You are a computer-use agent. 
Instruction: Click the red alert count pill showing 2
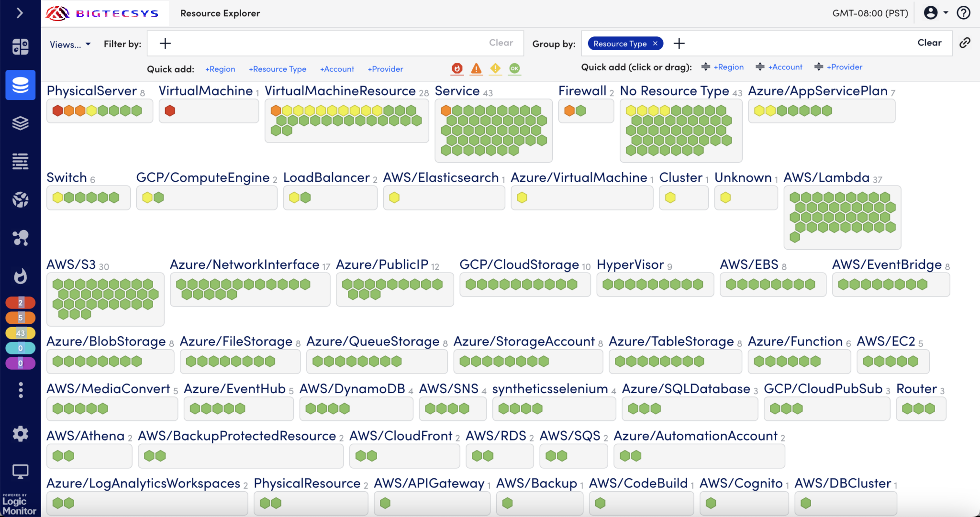point(20,303)
